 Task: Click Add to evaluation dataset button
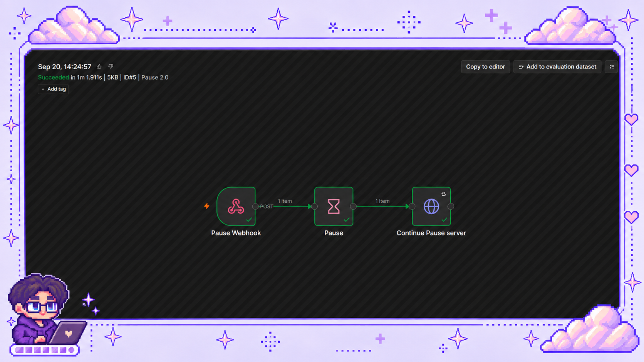point(557,67)
